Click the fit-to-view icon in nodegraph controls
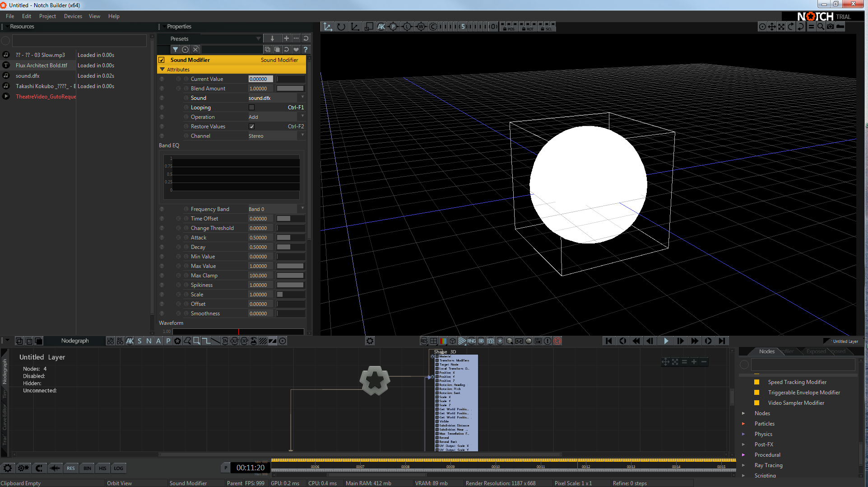868x487 pixels. click(675, 361)
